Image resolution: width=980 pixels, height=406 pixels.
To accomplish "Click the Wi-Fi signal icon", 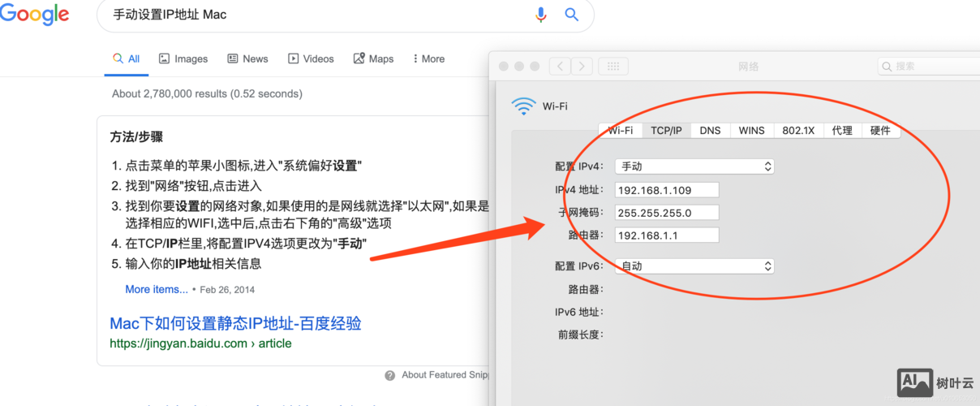I will pyautogui.click(x=523, y=106).
